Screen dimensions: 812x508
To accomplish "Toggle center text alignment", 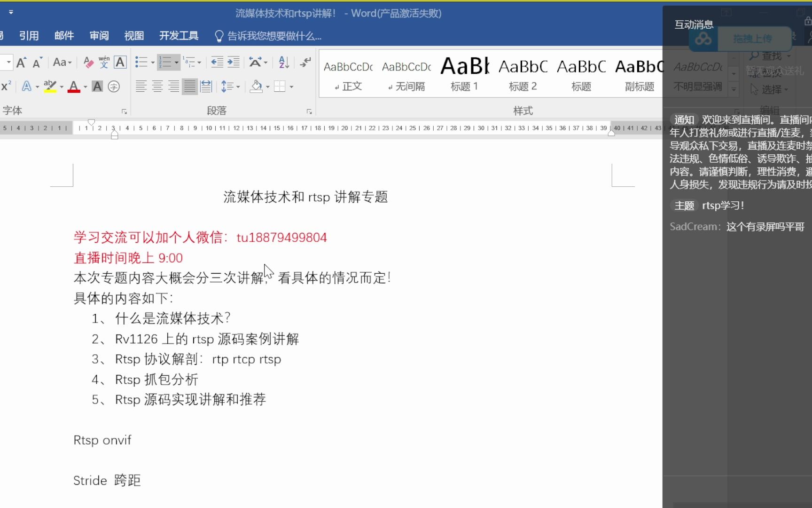I will point(157,86).
